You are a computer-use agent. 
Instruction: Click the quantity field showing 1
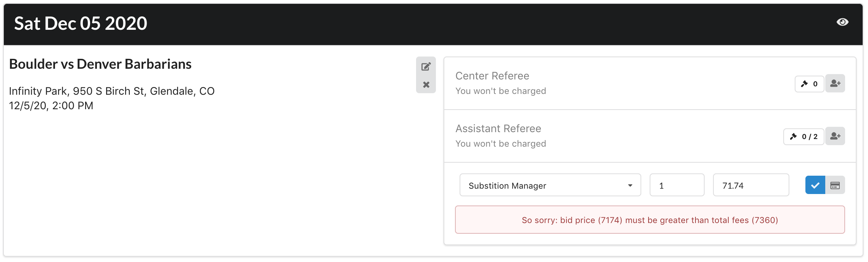tap(677, 185)
